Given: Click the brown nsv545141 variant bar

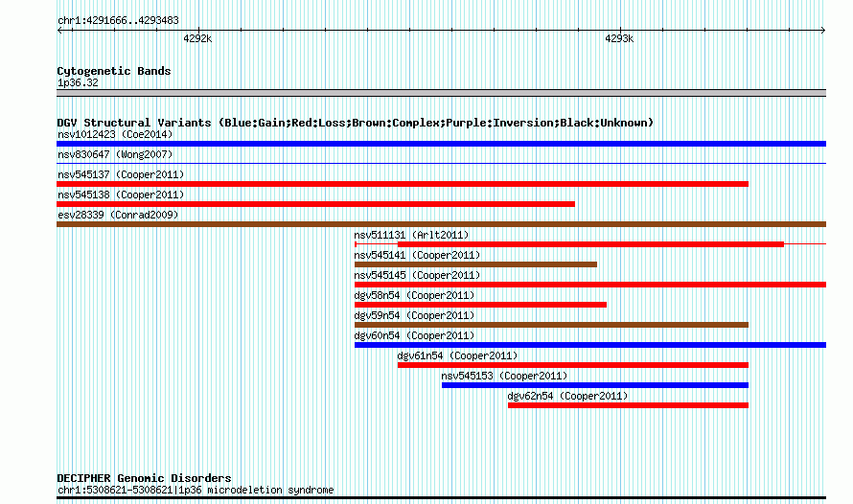Looking at the screenshot, I should coord(475,264).
